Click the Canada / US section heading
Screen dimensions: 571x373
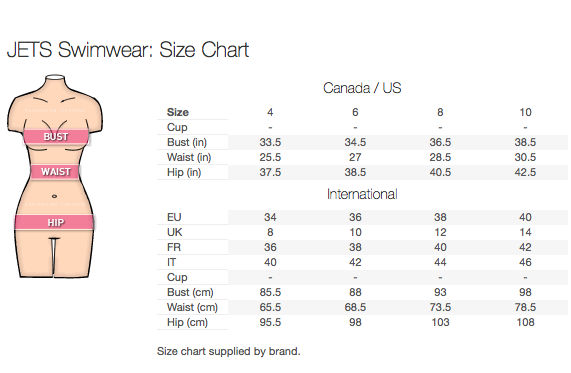(x=362, y=88)
